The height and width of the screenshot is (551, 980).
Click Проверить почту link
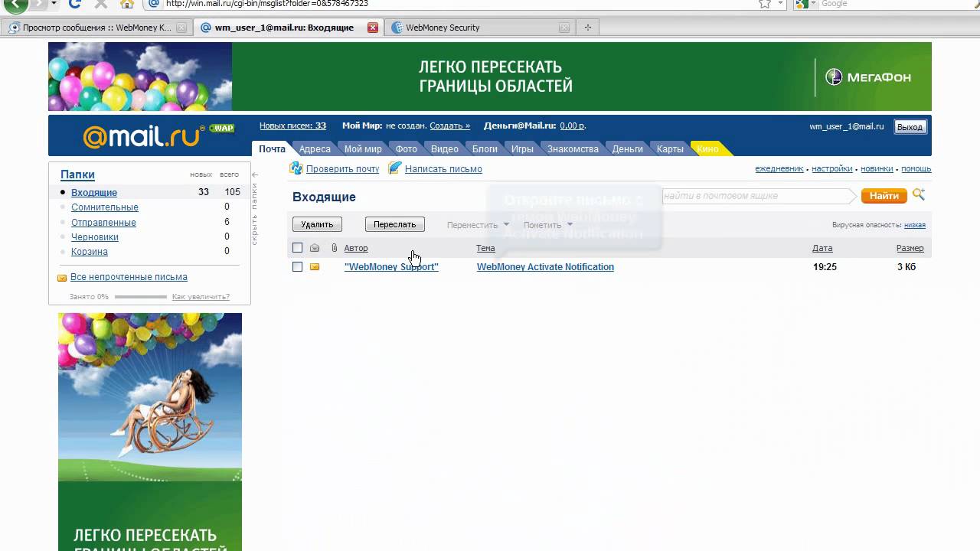point(342,169)
